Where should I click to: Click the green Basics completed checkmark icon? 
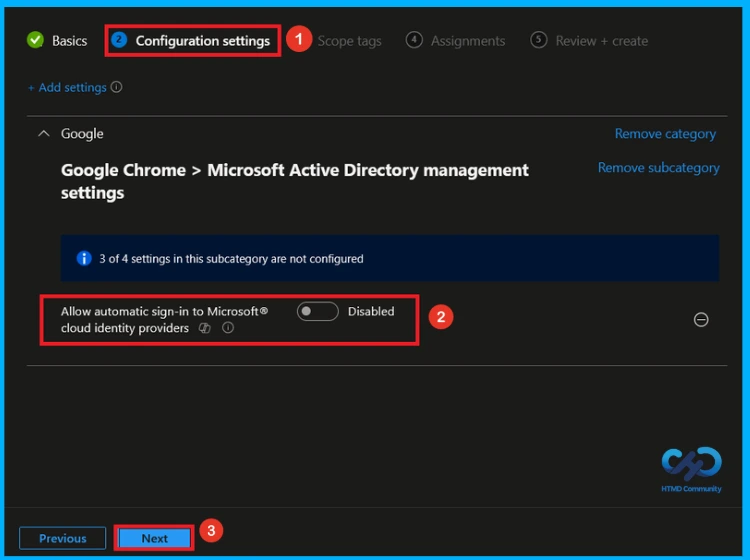[35, 40]
